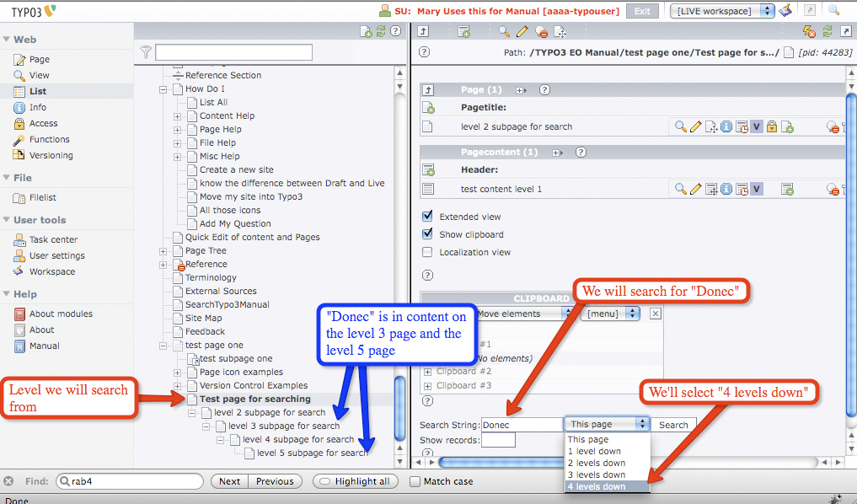Click the info icon for level 2 subpage
The width and height of the screenshot is (857, 504).
[x=726, y=127]
